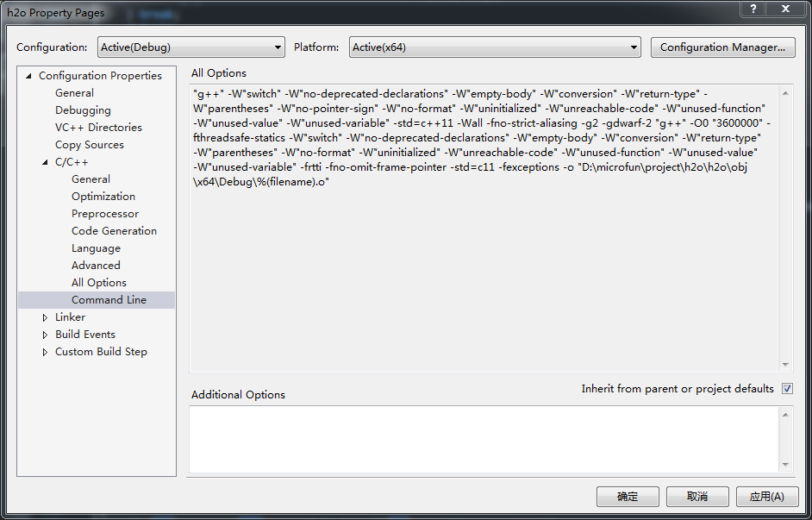Select the All Options tree item
Image resolution: width=812 pixels, height=520 pixels.
99,282
